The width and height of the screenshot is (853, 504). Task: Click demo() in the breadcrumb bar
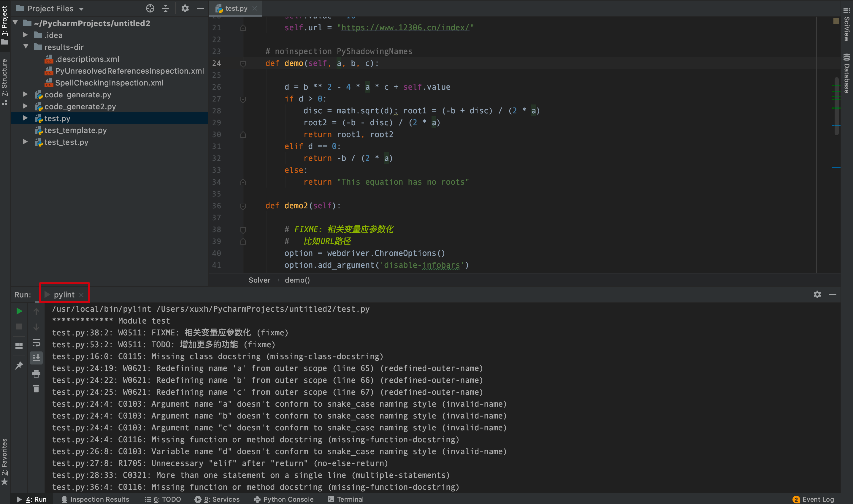point(297,280)
